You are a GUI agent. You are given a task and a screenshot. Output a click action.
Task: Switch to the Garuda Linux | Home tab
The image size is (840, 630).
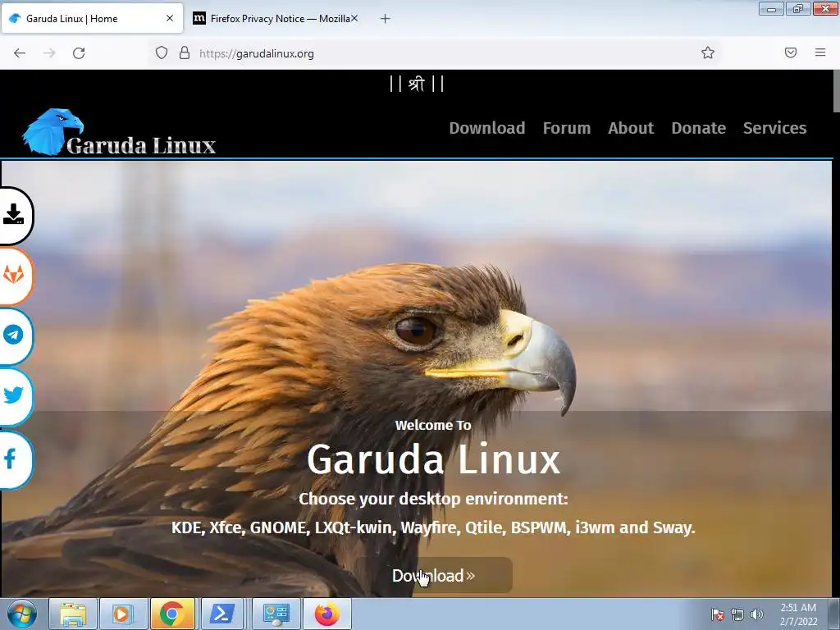point(92,18)
